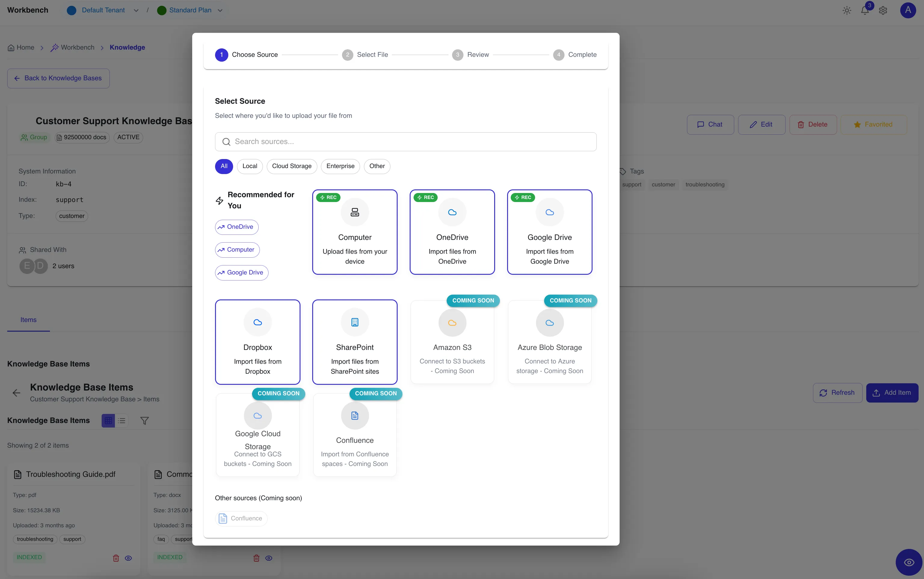Image resolution: width=924 pixels, height=579 pixels.
Task: Select the Local source filter chip
Action: click(250, 166)
